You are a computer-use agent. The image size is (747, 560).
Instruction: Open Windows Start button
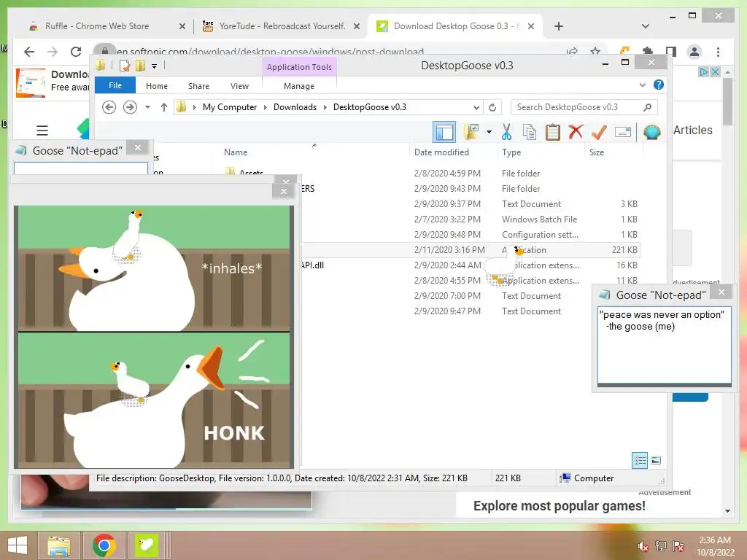[x=18, y=545]
